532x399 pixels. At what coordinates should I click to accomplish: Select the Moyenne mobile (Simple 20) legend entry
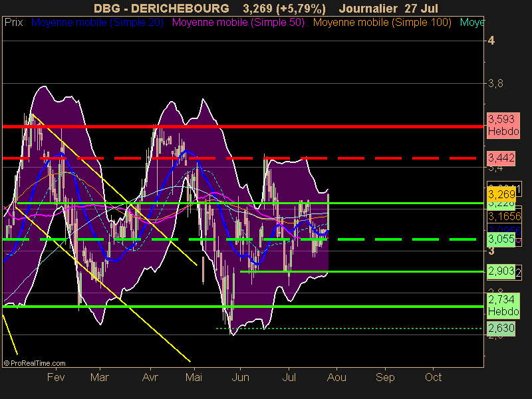point(97,23)
